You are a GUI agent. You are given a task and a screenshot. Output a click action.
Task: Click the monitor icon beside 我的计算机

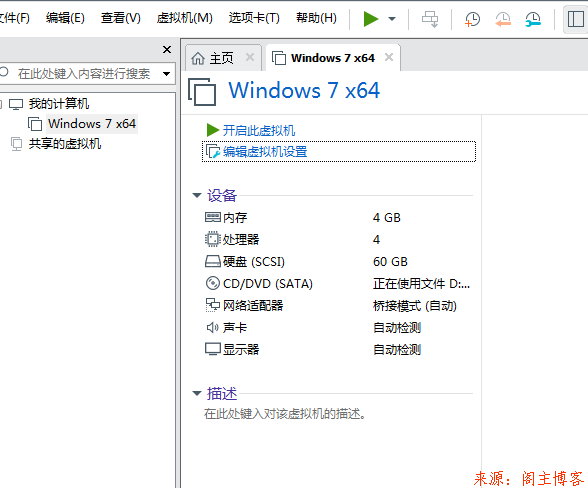16,104
